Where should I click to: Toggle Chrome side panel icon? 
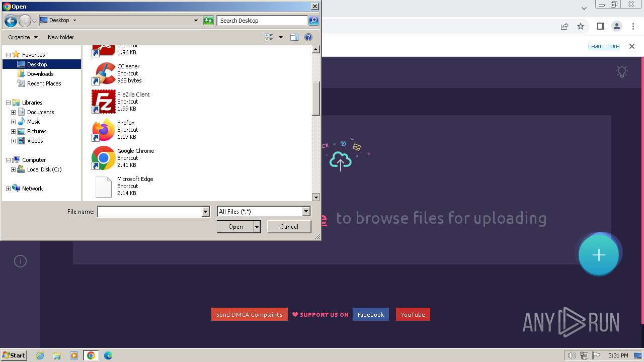600,26
